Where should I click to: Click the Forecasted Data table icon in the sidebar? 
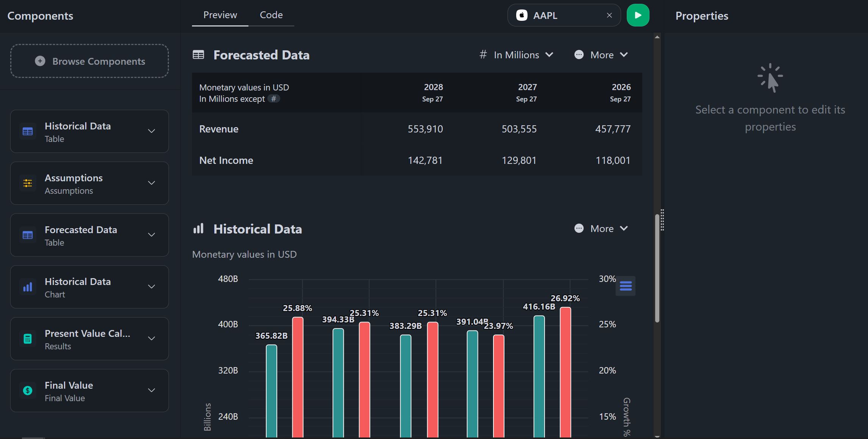28,235
